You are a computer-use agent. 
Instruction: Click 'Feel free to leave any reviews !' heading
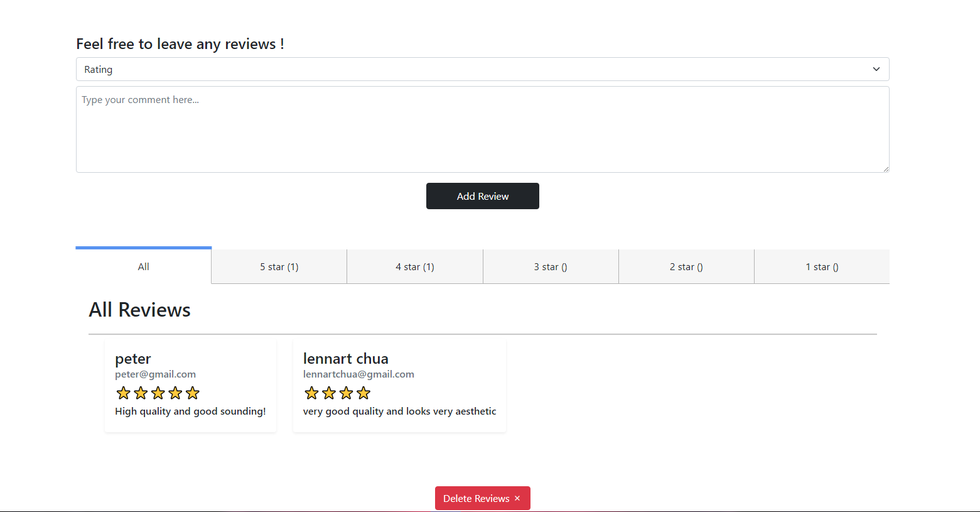pyautogui.click(x=180, y=44)
